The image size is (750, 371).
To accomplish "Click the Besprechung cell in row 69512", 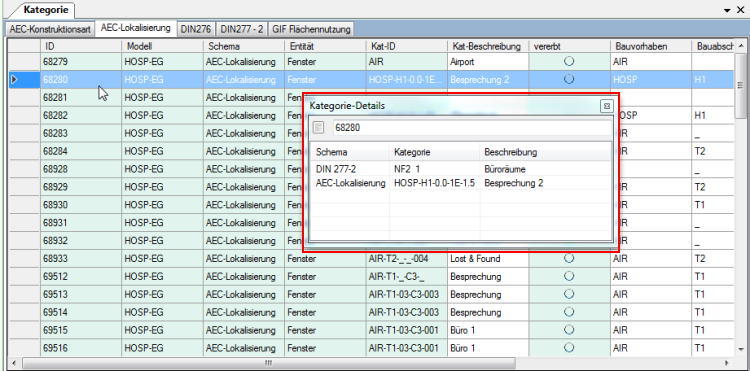I will (488, 276).
